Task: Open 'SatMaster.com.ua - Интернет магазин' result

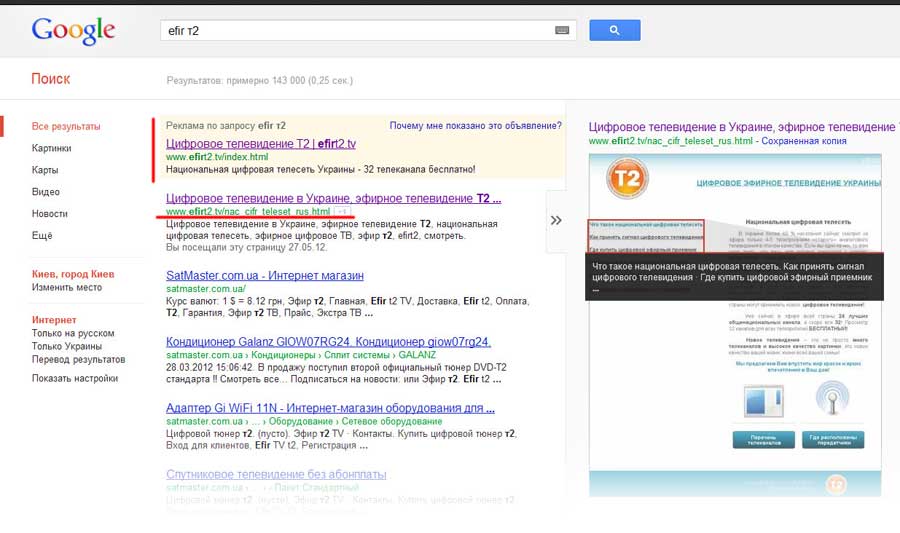Action: click(265, 275)
